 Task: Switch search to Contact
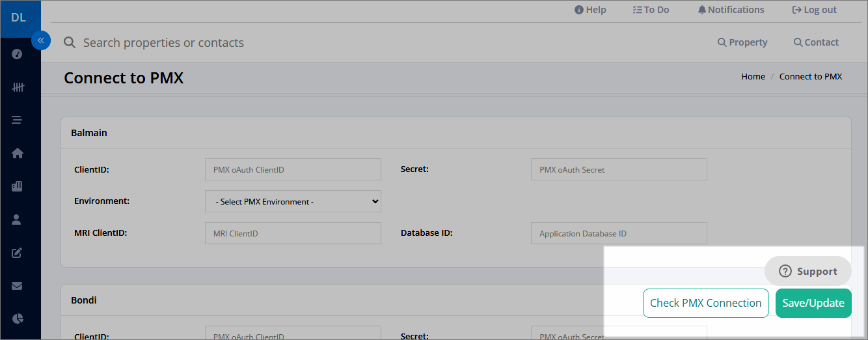coord(816,42)
